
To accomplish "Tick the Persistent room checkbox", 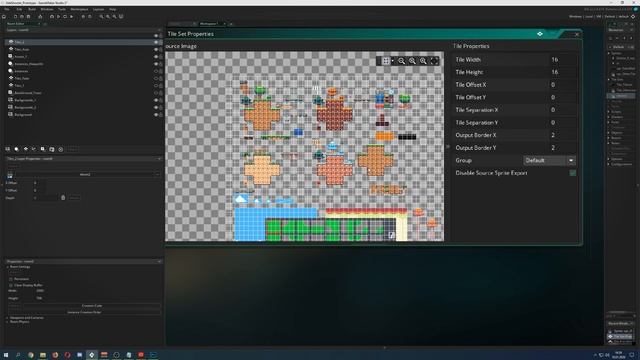I will tap(11, 279).
